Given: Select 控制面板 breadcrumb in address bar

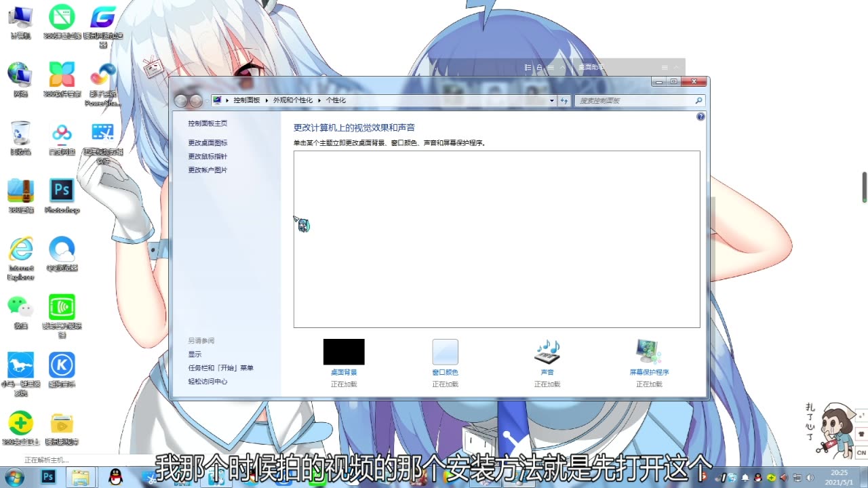Looking at the screenshot, I should (247, 100).
